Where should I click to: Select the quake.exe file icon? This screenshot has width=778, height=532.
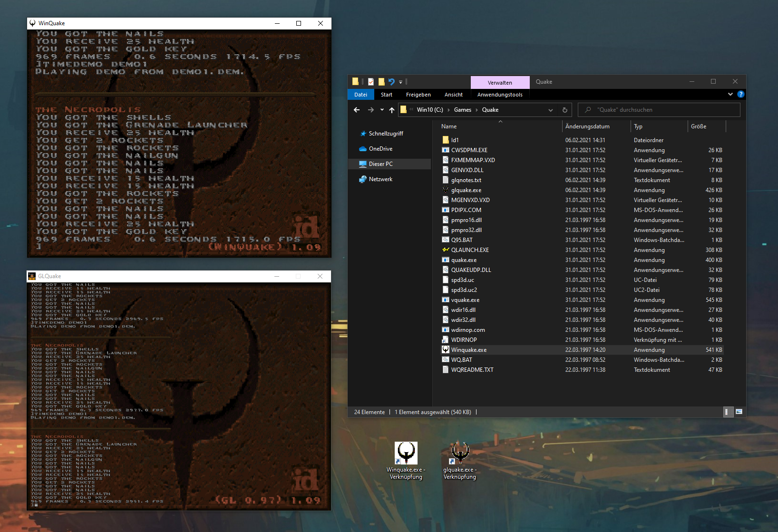tap(446, 260)
